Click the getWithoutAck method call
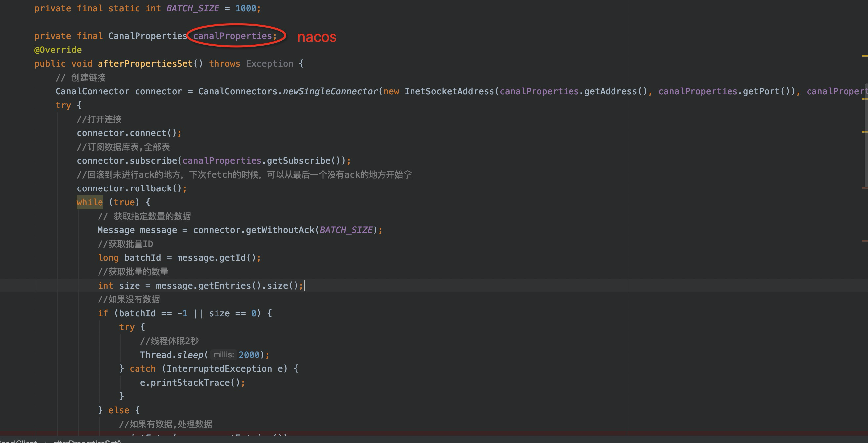Image resolution: width=868 pixels, height=443 pixels. 280,230
